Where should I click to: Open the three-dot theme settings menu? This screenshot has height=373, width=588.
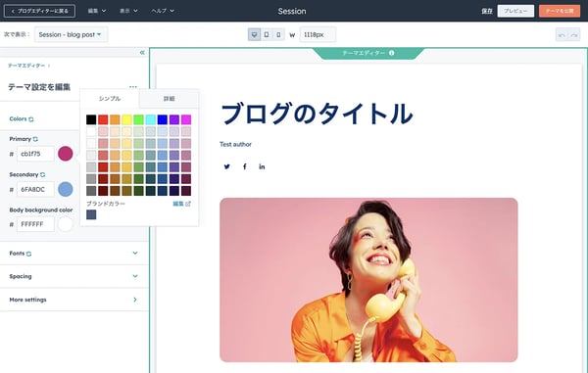[x=133, y=87]
